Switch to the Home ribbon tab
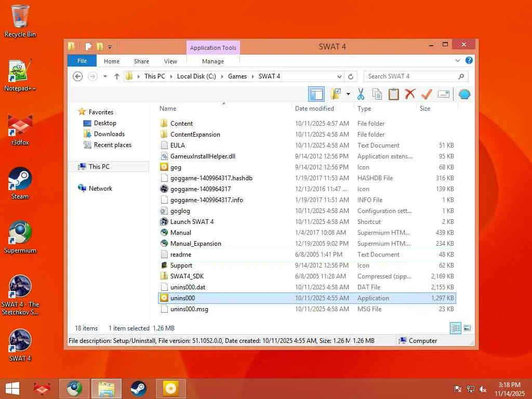Screen dimensions: 532x399 coord(112,61)
